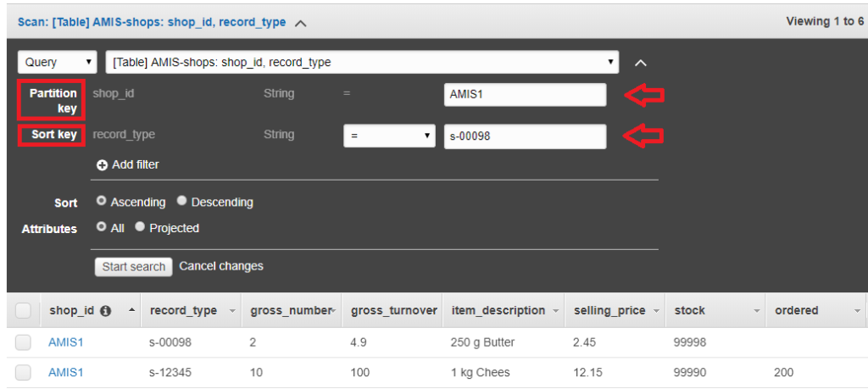Click the item_description column sort arrow
Image resolution: width=868 pixels, height=389 pixels.
pyautogui.click(x=556, y=311)
